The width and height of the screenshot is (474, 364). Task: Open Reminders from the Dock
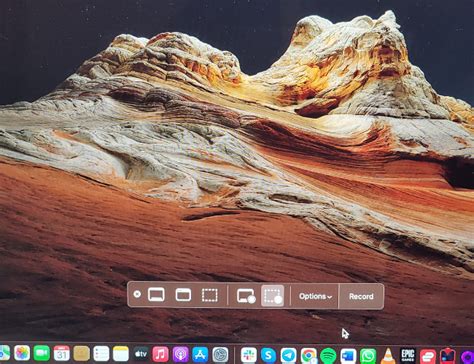point(101,354)
